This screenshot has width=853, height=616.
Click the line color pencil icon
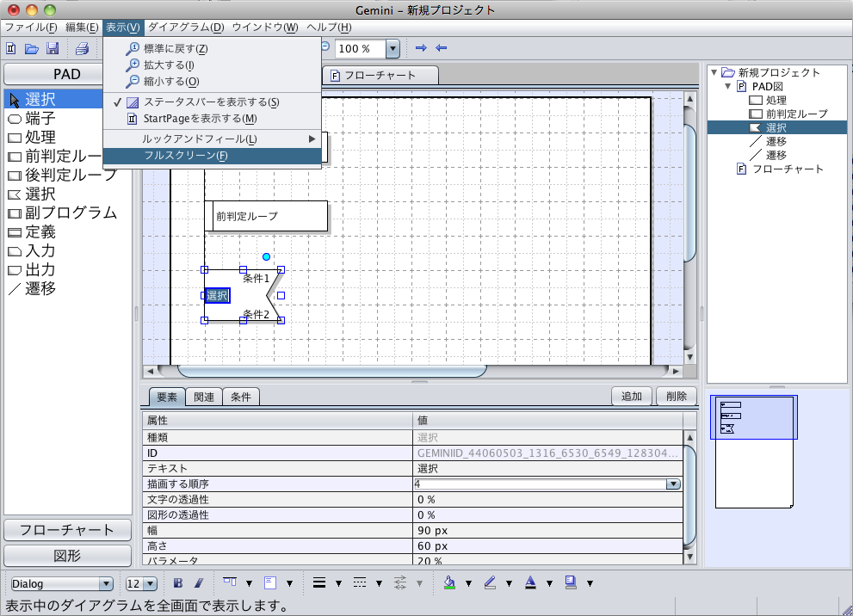(490, 582)
